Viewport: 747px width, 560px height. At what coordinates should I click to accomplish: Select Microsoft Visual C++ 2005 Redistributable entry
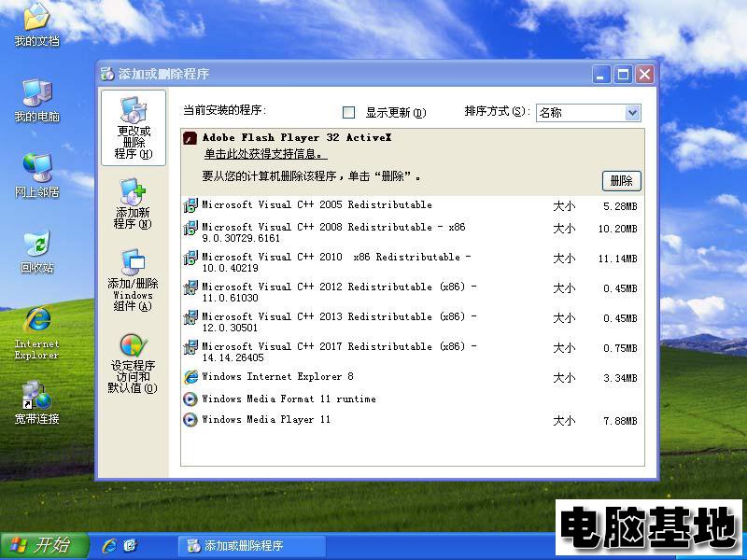click(x=413, y=205)
